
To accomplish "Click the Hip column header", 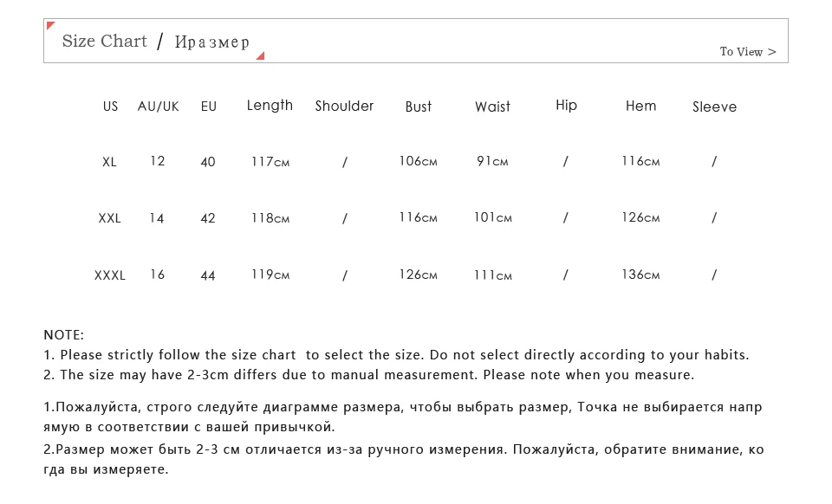I will click(566, 106).
